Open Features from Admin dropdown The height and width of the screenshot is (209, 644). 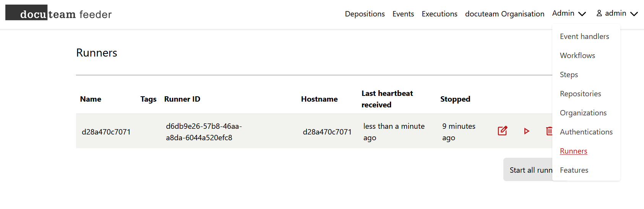[574, 170]
